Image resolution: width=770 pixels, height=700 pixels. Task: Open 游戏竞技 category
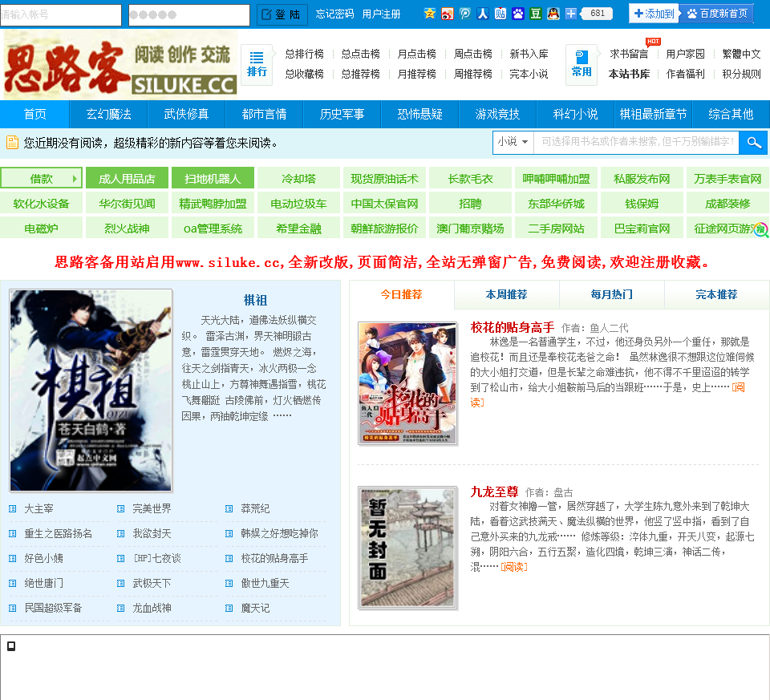(497, 115)
